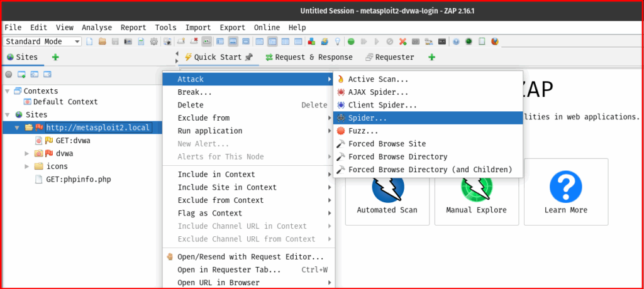This screenshot has width=644, height=289.
Task: Collapse the Contexts tree node
Action: pos(8,90)
